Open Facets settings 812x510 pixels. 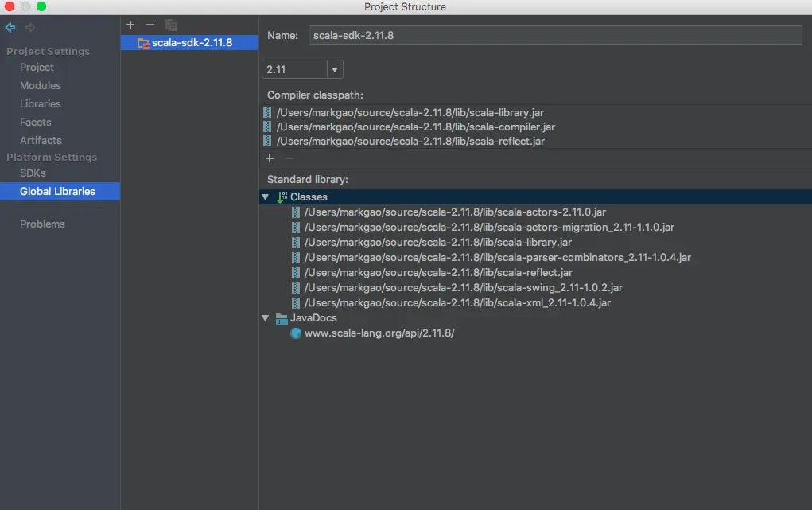[36, 122]
